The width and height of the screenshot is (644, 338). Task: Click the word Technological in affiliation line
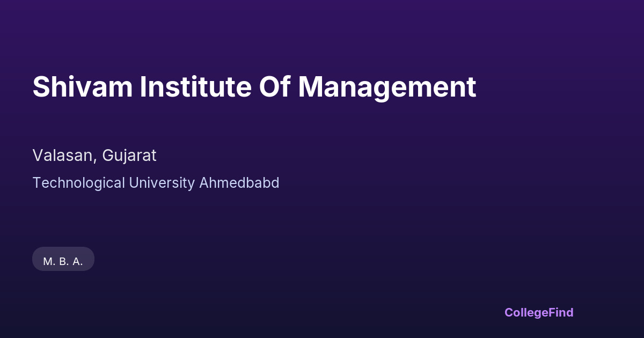(x=78, y=183)
